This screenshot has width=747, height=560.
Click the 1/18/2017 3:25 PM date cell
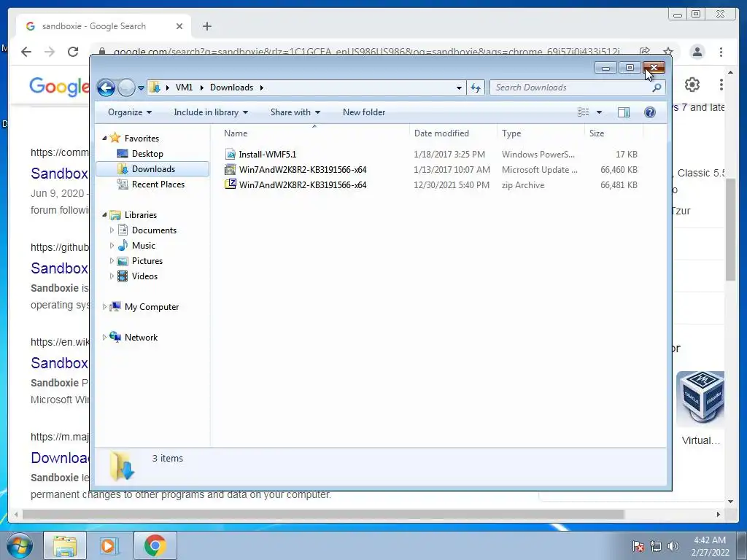pyautogui.click(x=449, y=155)
